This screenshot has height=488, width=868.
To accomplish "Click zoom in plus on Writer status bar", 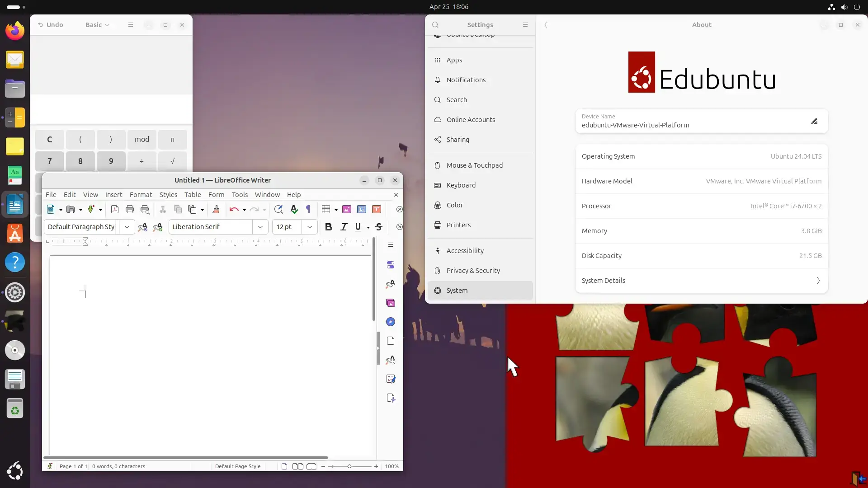I will 376,466.
